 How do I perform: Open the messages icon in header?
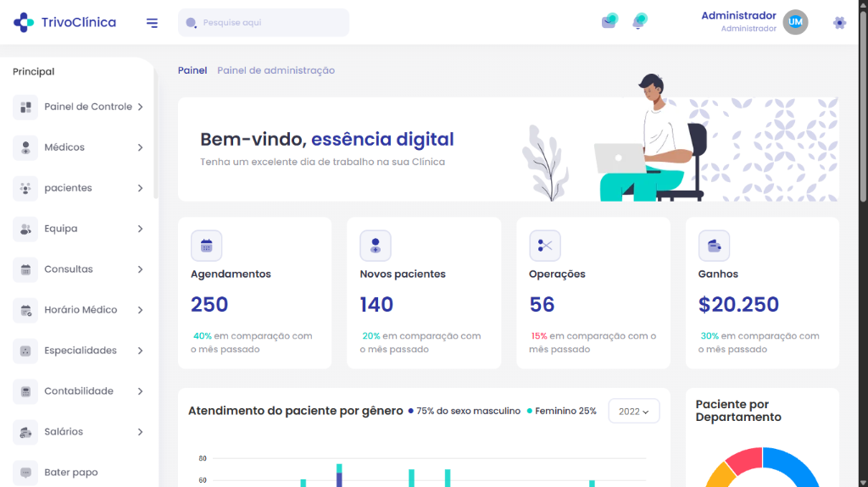(x=609, y=21)
